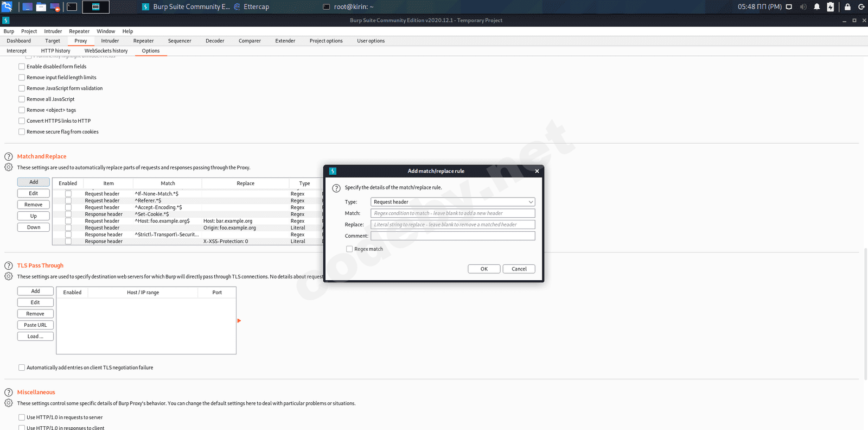Click the workspace switcher in the top panel
Image resolution: width=868 pixels, height=430 pixels.
[x=95, y=7]
